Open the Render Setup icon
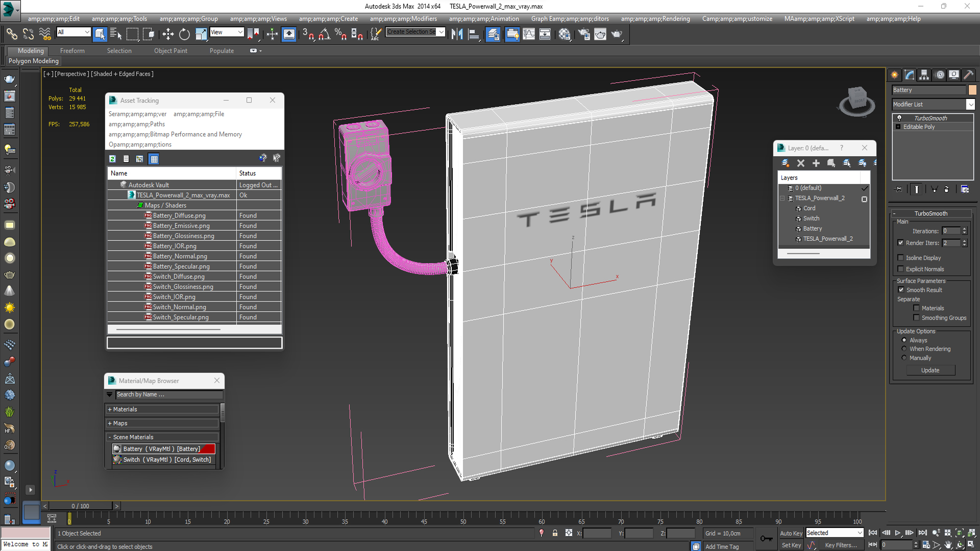The height and width of the screenshot is (551, 980). (x=584, y=34)
